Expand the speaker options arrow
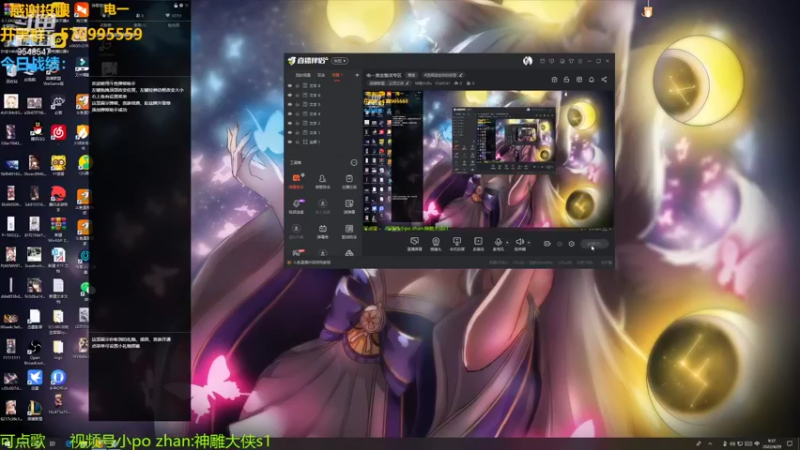Image resolution: width=800 pixels, height=450 pixels. 529,243
